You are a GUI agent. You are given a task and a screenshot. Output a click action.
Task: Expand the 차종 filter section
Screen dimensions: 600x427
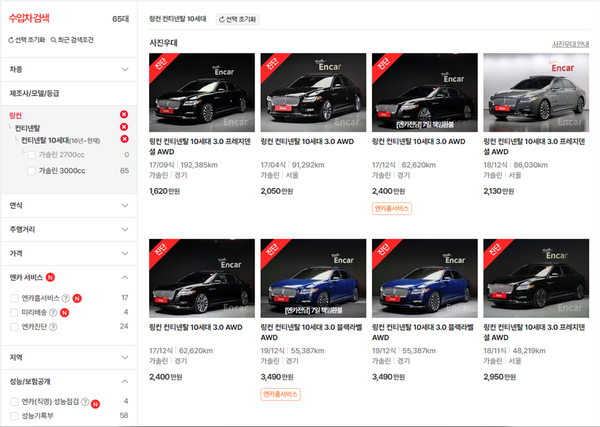[124, 69]
